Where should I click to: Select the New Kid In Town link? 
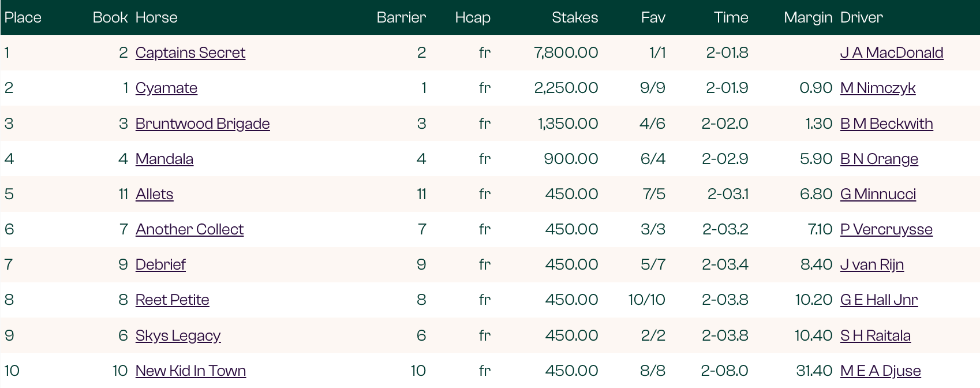(190, 371)
